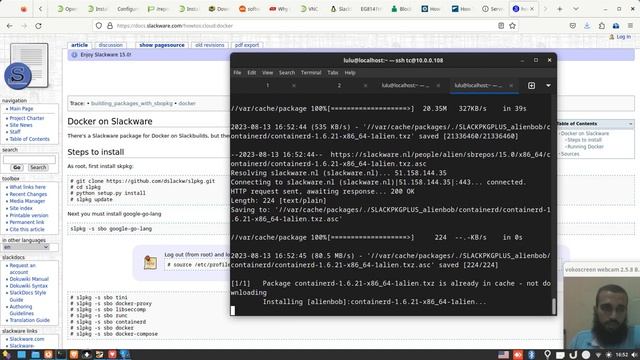Switch to terminal tab labeled 1
The height and width of the screenshot is (360, 640).
[x=267, y=85]
